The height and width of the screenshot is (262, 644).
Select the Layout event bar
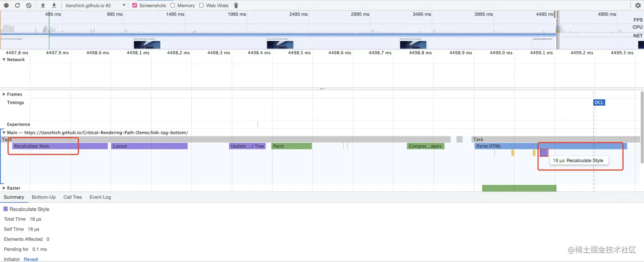pyautogui.click(x=149, y=146)
